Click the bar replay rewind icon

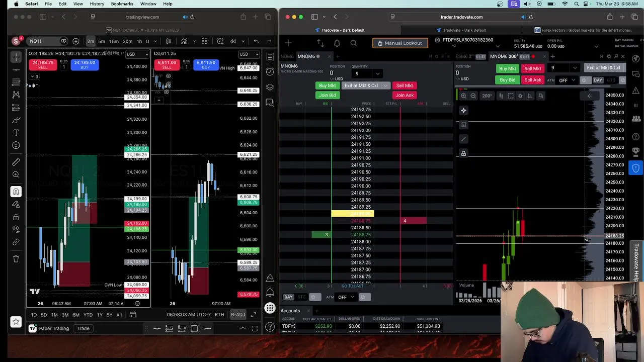(x=233, y=41)
